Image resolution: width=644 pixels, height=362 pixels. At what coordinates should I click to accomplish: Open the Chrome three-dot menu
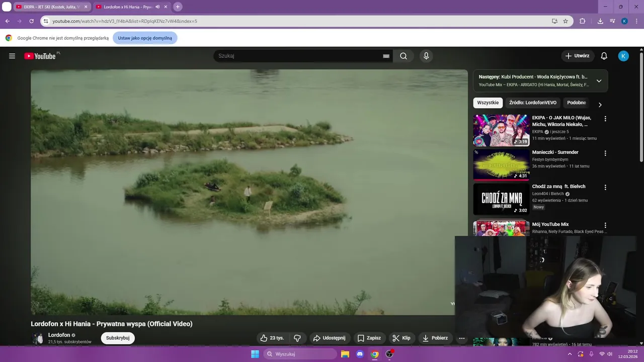[x=636, y=21]
